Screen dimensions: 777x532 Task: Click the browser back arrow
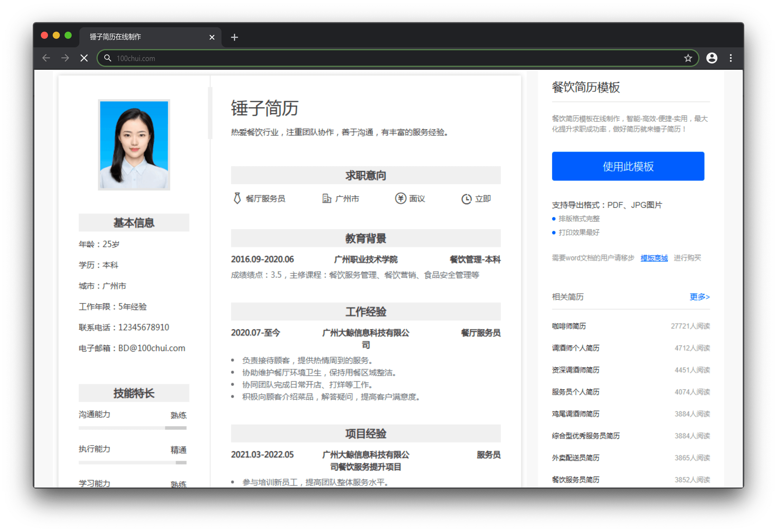pyautogui.click(x=46, y=58)
